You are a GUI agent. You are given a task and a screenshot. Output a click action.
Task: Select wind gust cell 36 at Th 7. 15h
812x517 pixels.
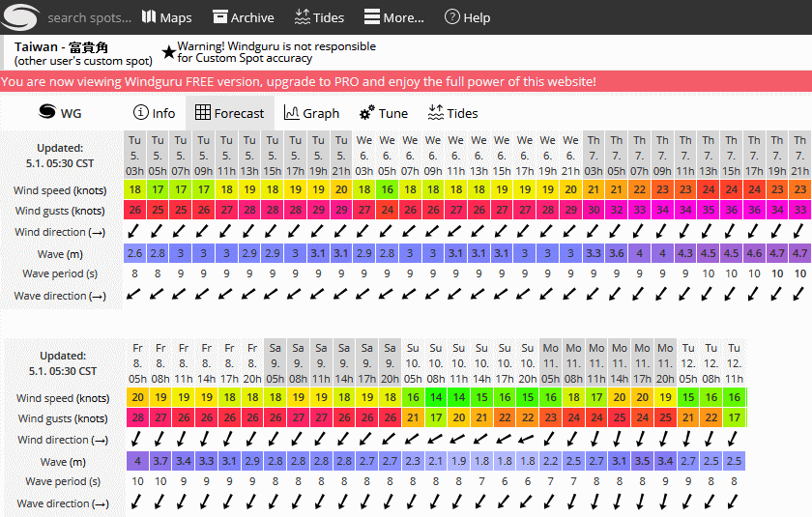731,210
